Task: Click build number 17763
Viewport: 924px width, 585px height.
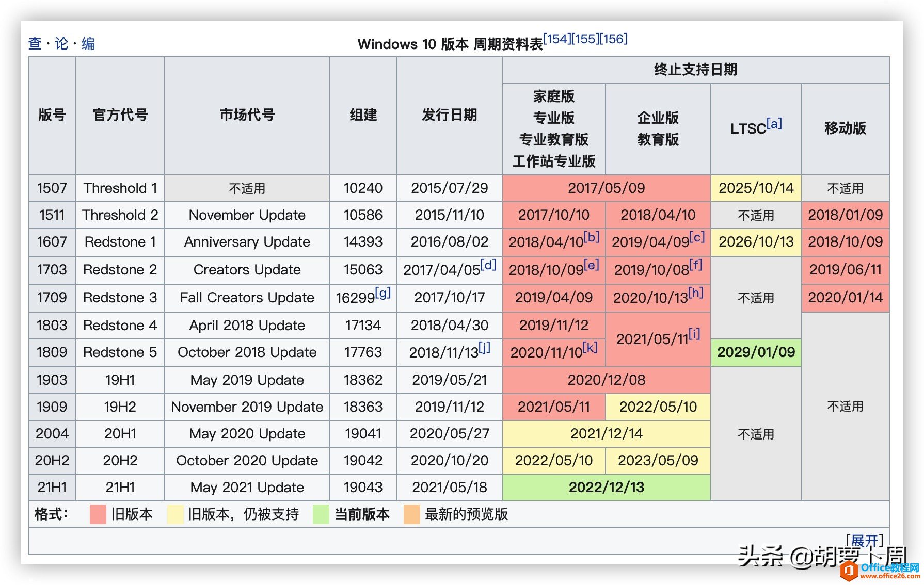Action: click(363, 352)
